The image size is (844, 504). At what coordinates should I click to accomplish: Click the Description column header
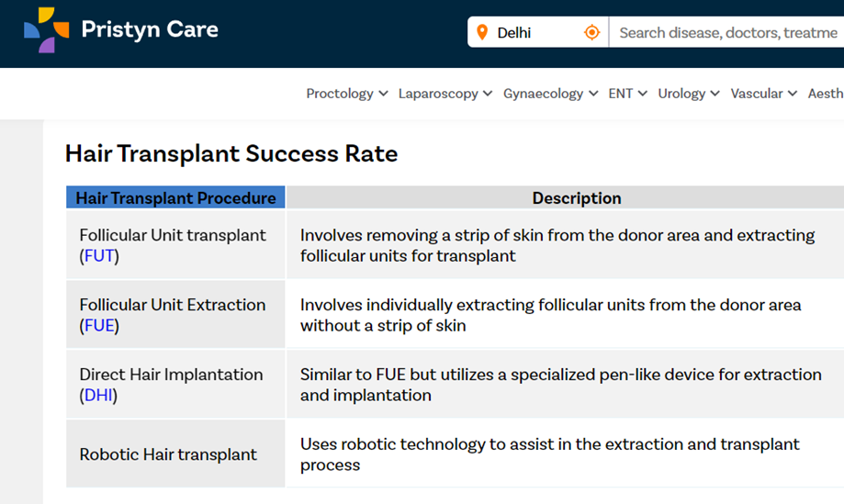coord(576,198)
